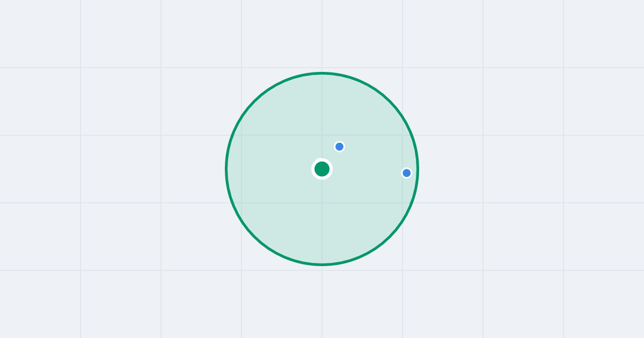Viewport: 644px width, 338px height.
Task: Choose the blue point up-right of the center marker
Action: [x=339, y=146]
